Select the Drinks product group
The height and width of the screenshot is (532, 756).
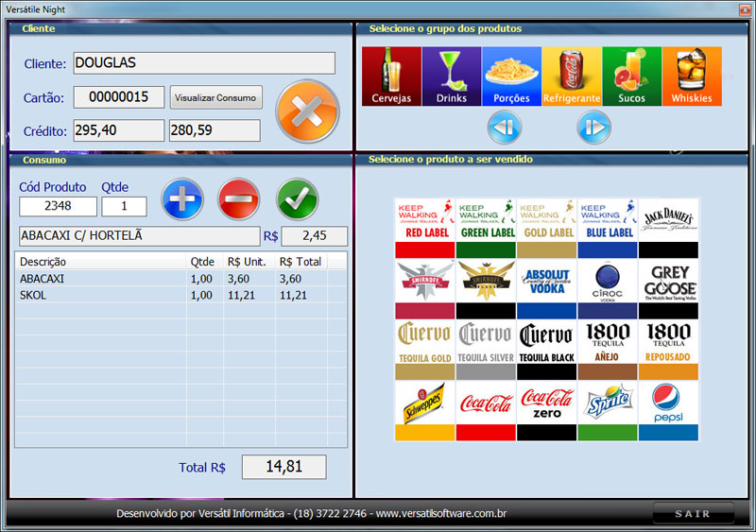[x=452, y=77]
